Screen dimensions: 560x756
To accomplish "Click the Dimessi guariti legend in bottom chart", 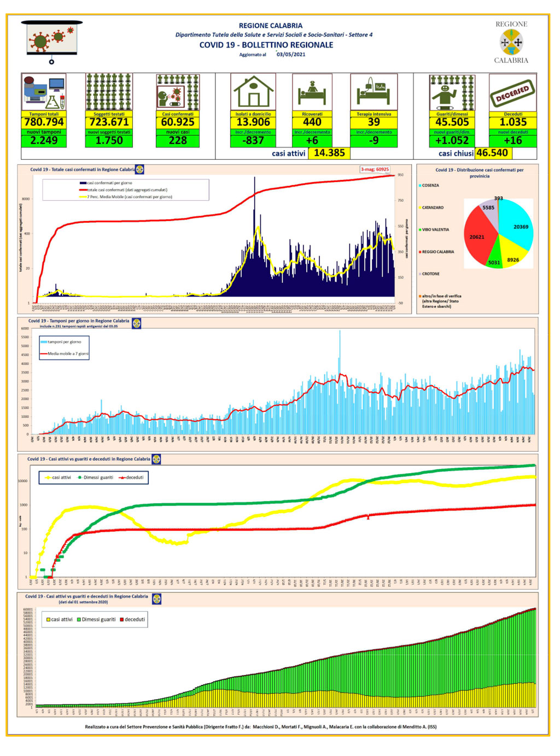I will 96,619.
